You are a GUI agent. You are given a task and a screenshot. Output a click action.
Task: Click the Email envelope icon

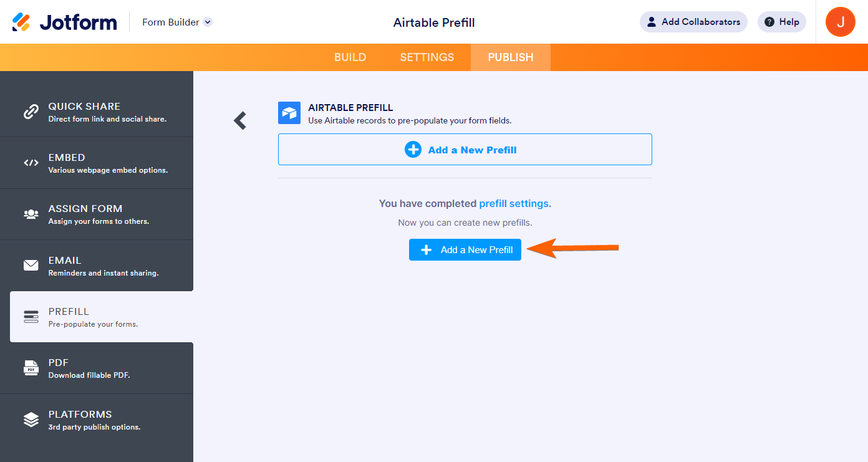31,266
